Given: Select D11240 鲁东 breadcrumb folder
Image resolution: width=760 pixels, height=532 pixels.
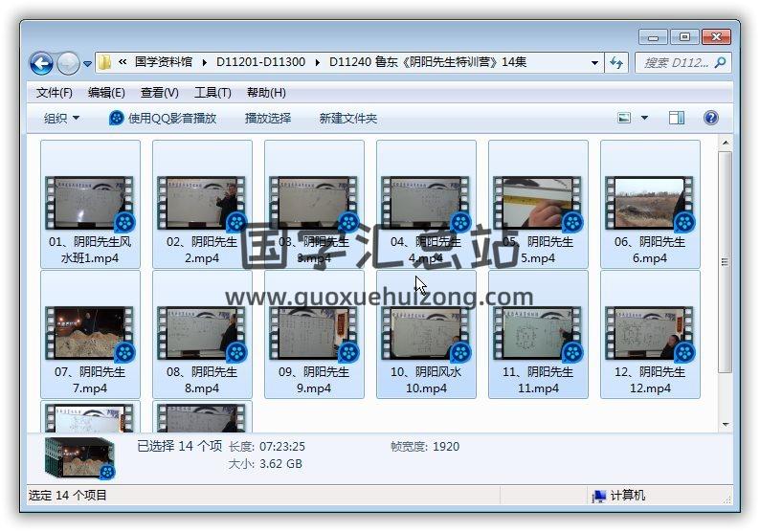Looking at the screenshot, I should [428, 62].
